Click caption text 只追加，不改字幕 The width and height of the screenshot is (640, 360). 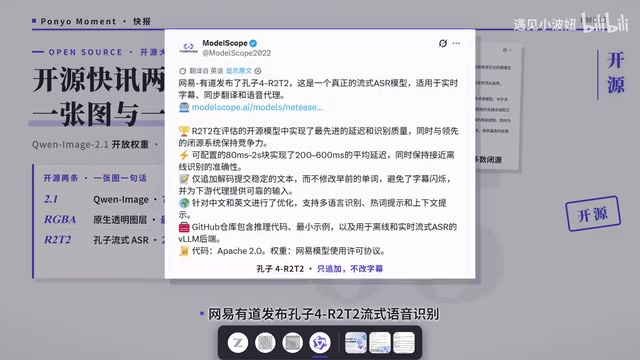pos(350,269)
